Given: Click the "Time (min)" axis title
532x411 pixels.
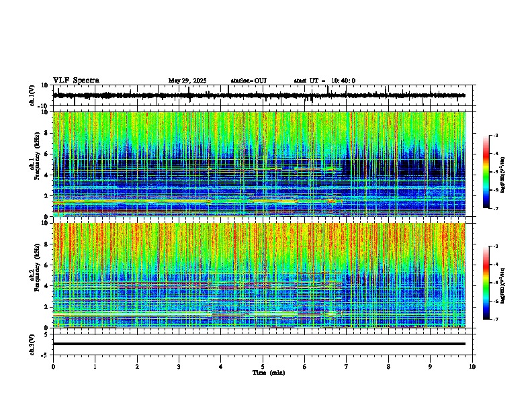Looking at the screenshot, I should (x=269, y=373).
